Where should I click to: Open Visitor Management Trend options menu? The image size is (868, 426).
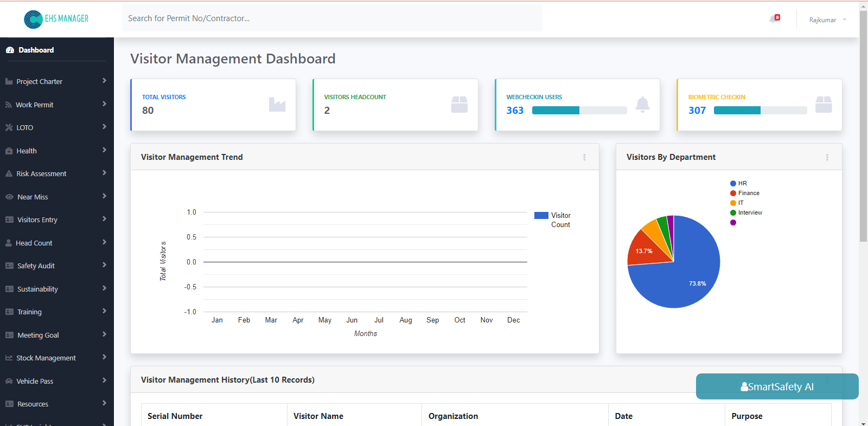584,157
